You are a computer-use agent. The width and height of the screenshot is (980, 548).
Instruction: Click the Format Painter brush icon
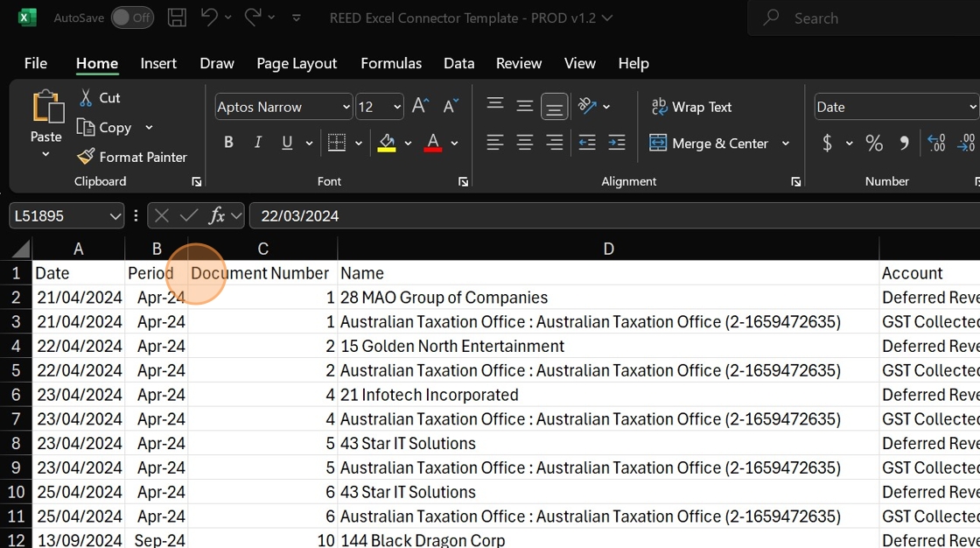click(86, 157)
